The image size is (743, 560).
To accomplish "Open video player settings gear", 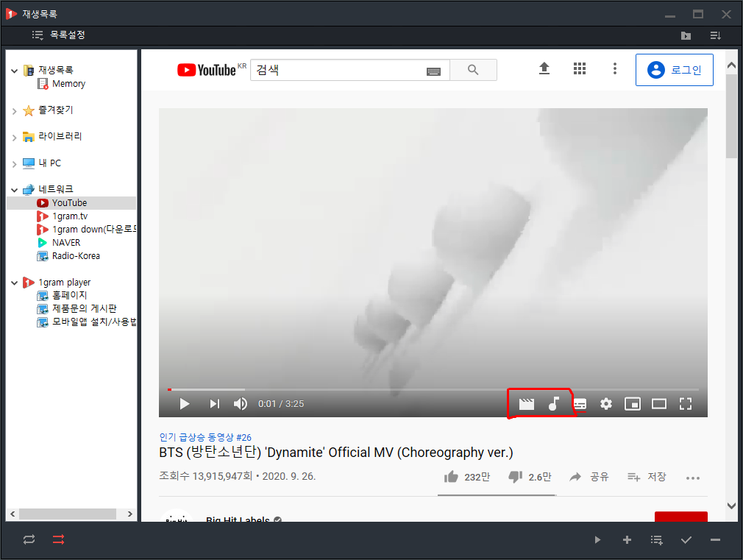I will pyautogui.click(x=606, y=404).
